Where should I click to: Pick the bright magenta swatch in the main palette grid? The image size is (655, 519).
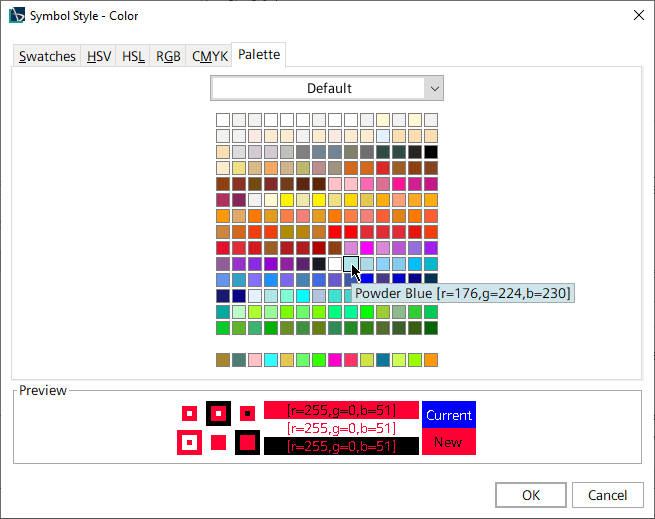(367, 248)
